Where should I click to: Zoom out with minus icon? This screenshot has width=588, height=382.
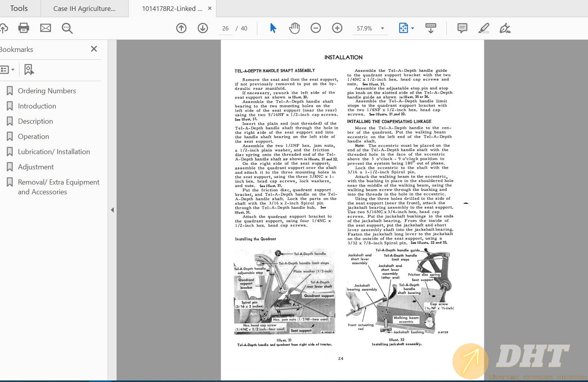(x=316, y=28)
